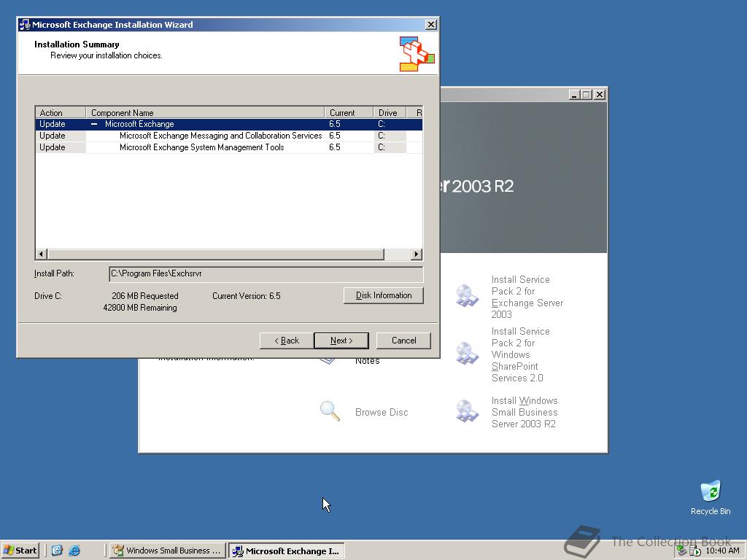Minimize the Small Business Server setup window
Image resolution: width=747 pixels, height=560 pixels.
click(574, 95)
